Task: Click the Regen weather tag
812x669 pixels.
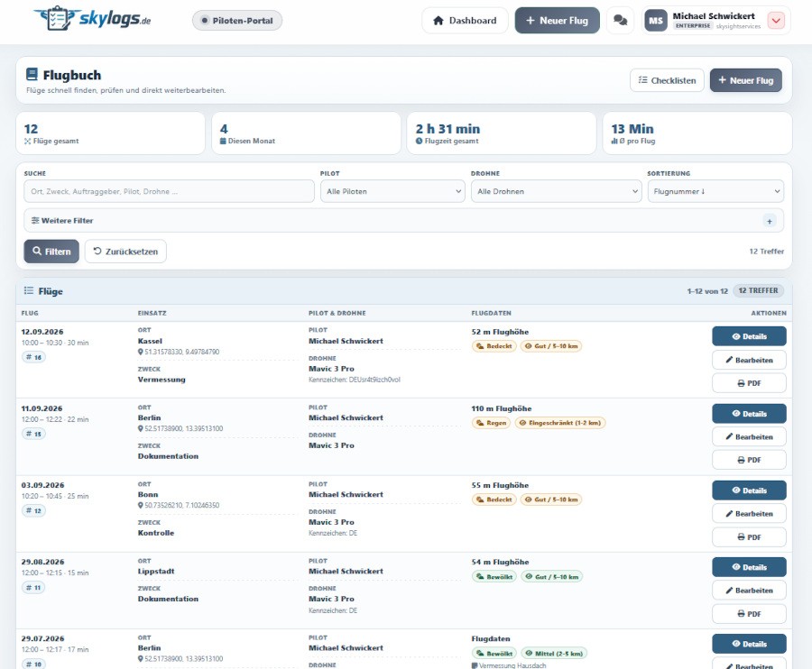Action: tap(491, 423)
